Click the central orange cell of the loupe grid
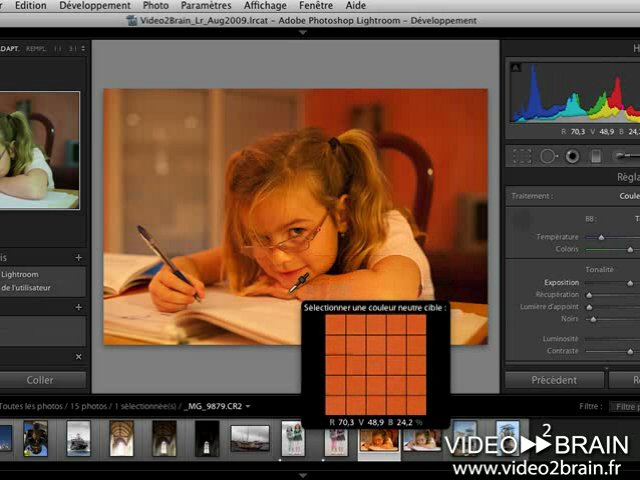 pyautogui.click(x=376, y=365)
